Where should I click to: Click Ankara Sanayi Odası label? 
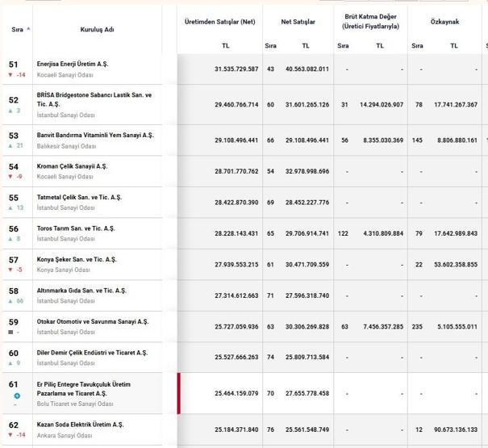point(65,436)
